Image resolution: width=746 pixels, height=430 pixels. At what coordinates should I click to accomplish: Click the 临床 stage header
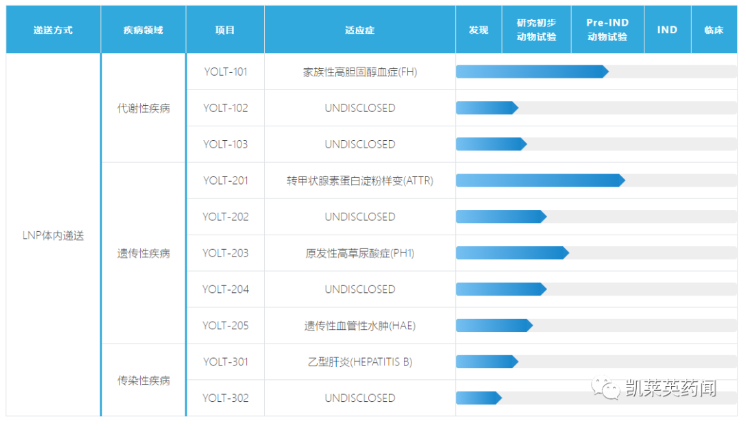714,30
